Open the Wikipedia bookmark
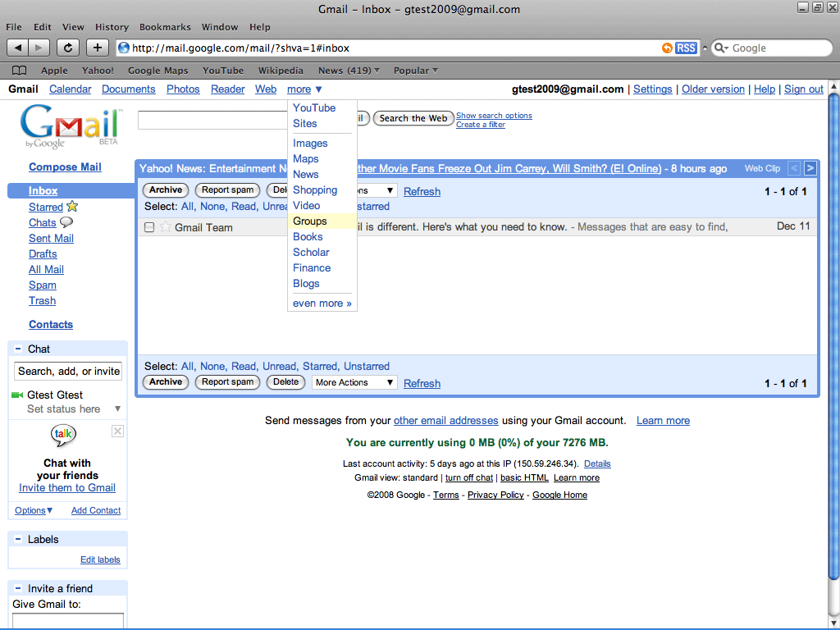This screenshot has width=840, height=630. pyautogui.click(x=281, y=71)
